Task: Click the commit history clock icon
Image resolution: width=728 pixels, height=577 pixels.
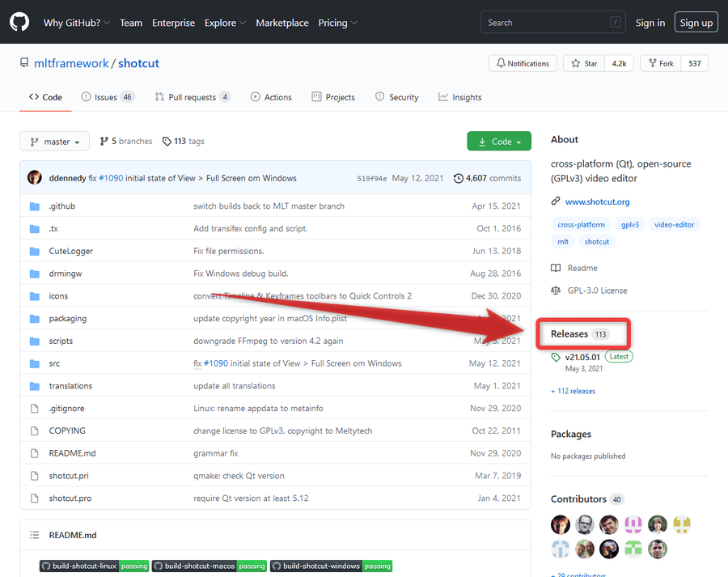Action: tap(459, 178)
